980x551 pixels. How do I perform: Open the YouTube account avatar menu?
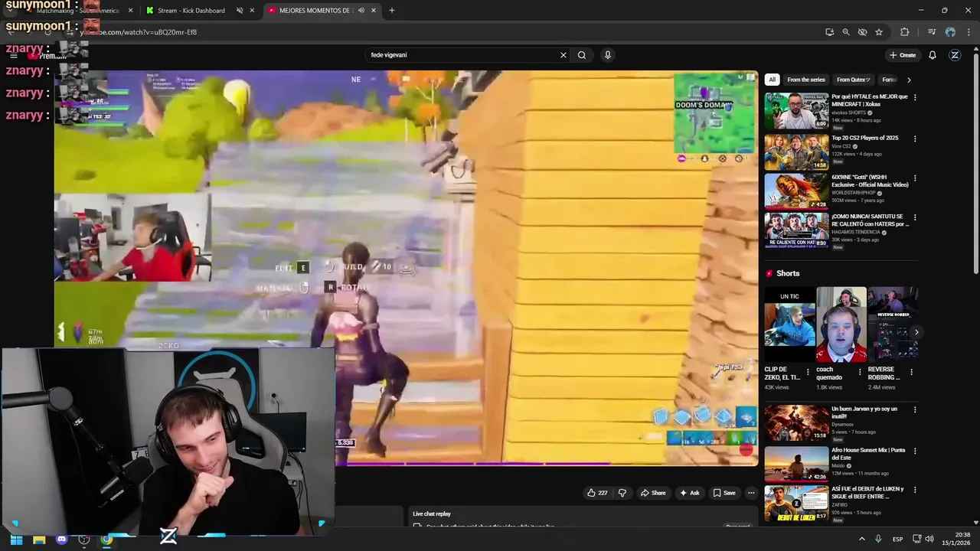pyautogui.click(x=955, y=55)
